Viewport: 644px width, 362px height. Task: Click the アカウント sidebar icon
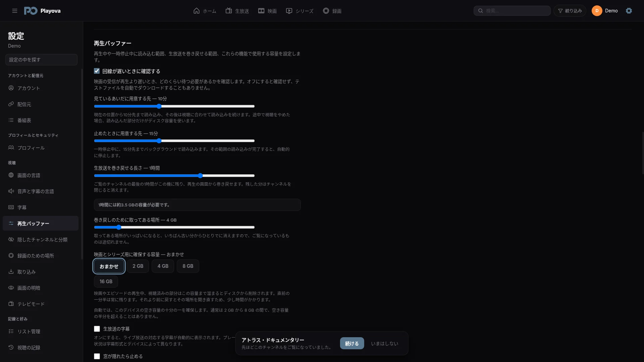tap(11, 88)
